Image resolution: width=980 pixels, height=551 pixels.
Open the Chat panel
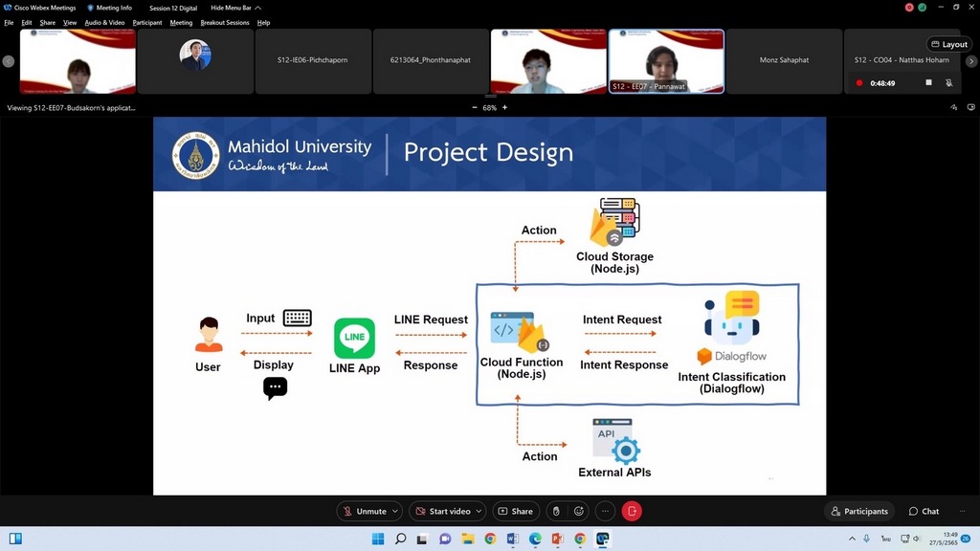(924, 511)
